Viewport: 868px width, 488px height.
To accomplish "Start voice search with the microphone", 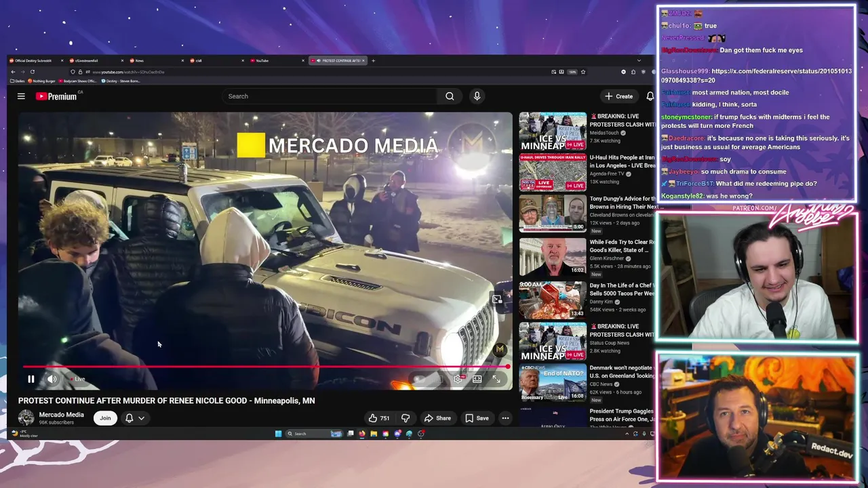I will click(x=477, y=96).
